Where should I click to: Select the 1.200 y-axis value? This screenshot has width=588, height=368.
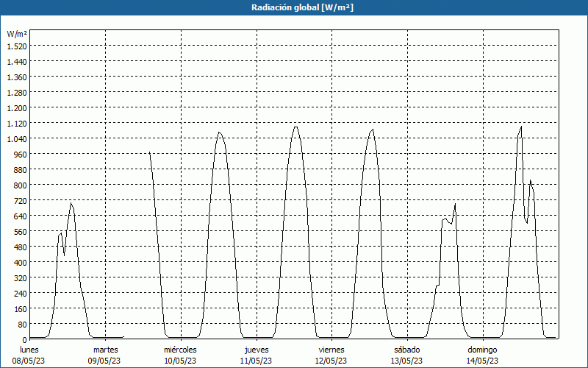point(17,107)
